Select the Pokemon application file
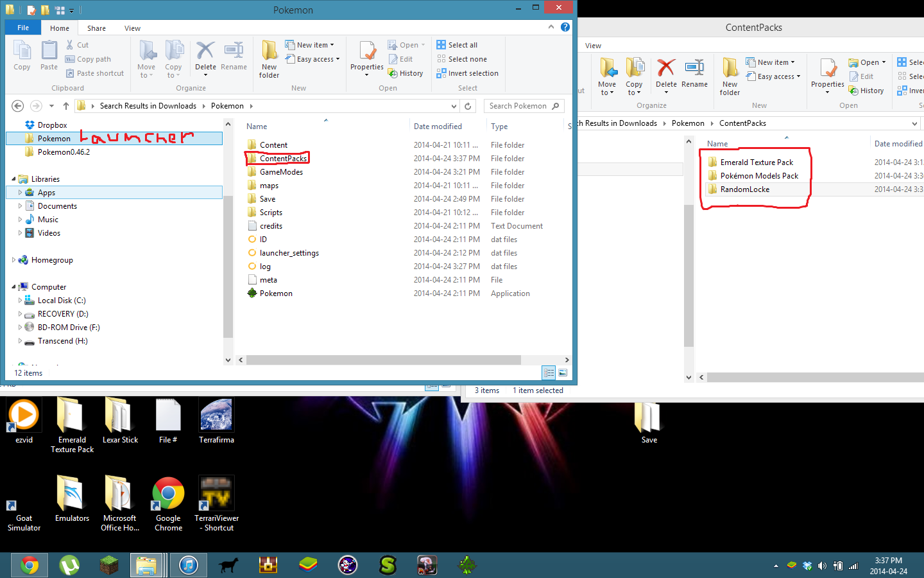The width and height of the screenshot is (924, 578). coord(276,293)
